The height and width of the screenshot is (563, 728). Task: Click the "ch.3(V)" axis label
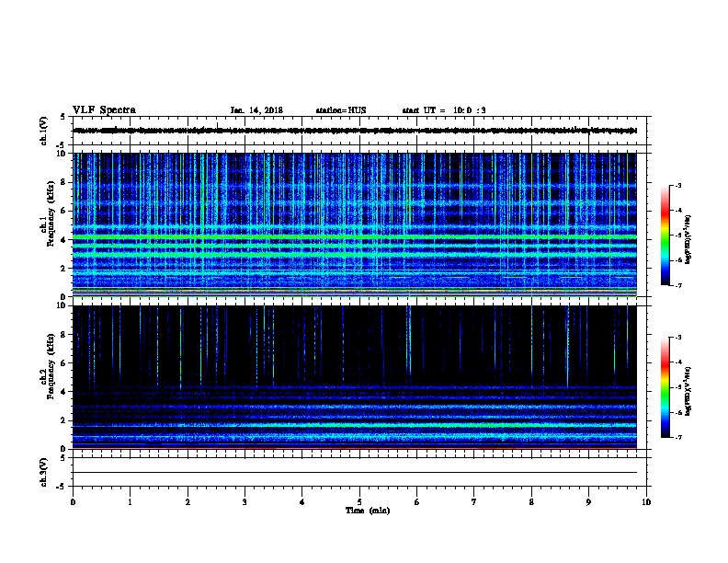pyautogui.click(x=43, y=472)
